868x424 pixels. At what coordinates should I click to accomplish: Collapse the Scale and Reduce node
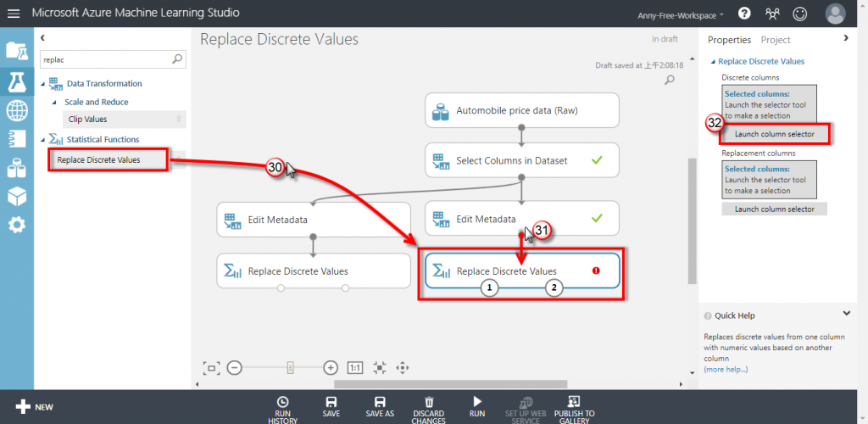coord(54,103)
